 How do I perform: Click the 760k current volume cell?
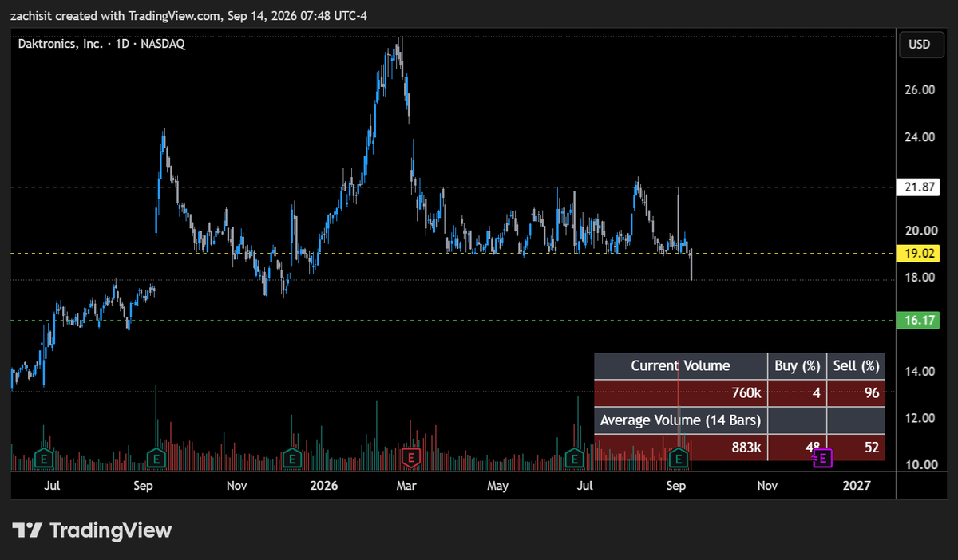tap(680, 393)
